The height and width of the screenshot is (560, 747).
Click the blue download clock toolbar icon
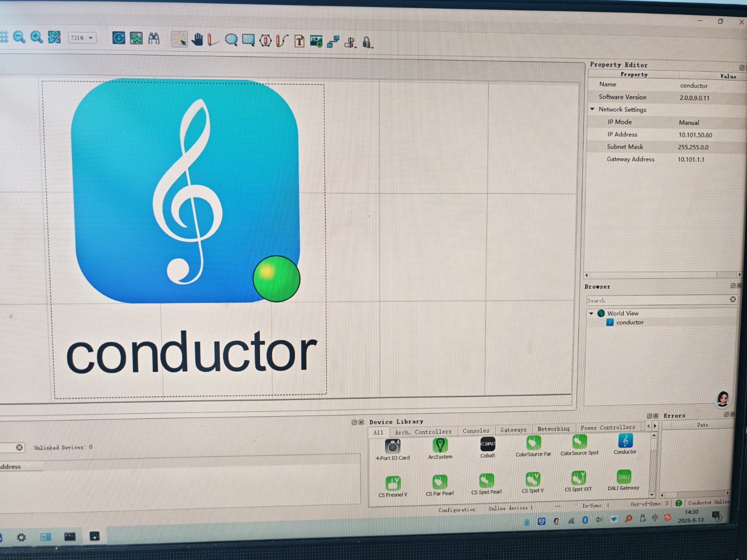pyautogui.click(x=119, y=38)
